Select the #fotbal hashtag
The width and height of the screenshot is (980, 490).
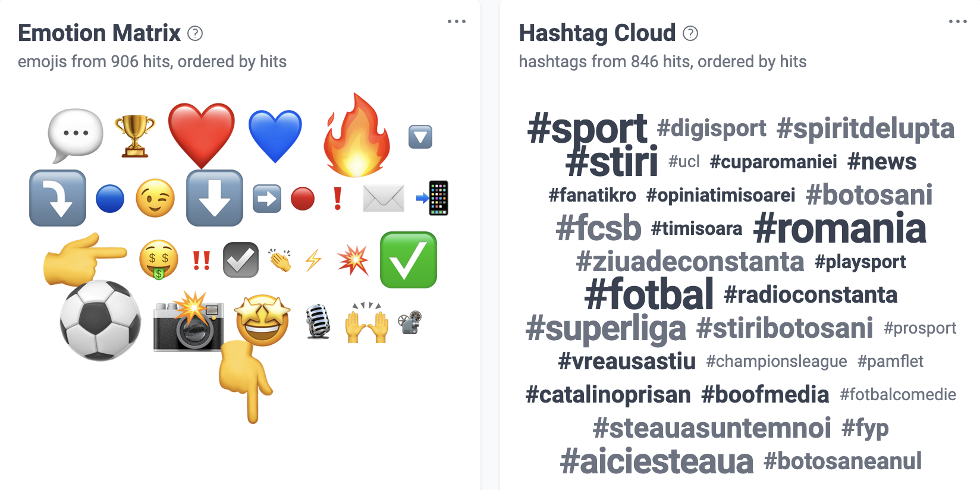tap(649, 294)
